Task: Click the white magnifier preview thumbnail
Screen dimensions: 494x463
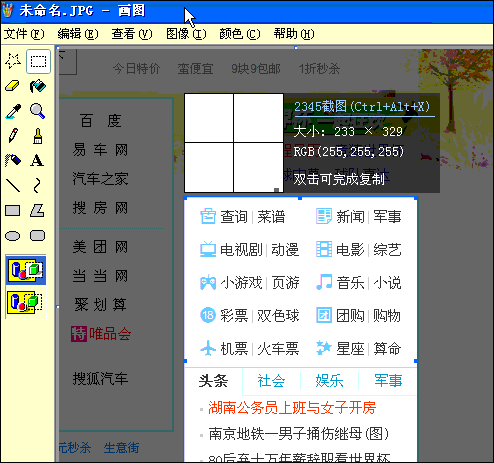Action: point(234,143)
